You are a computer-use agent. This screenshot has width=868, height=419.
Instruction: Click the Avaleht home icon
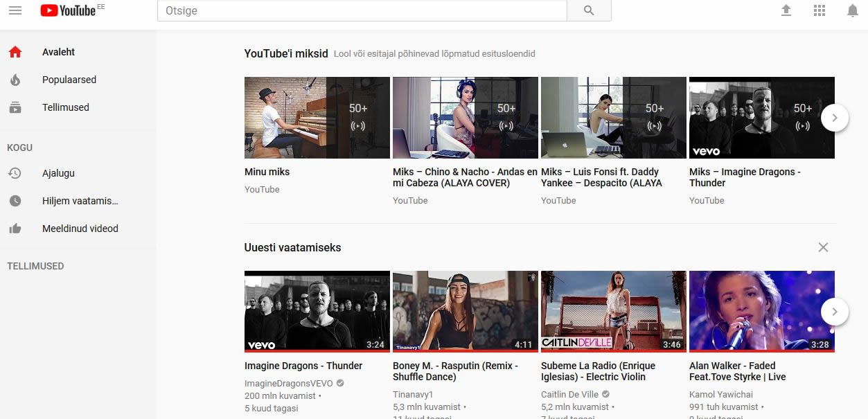(15, 52)
